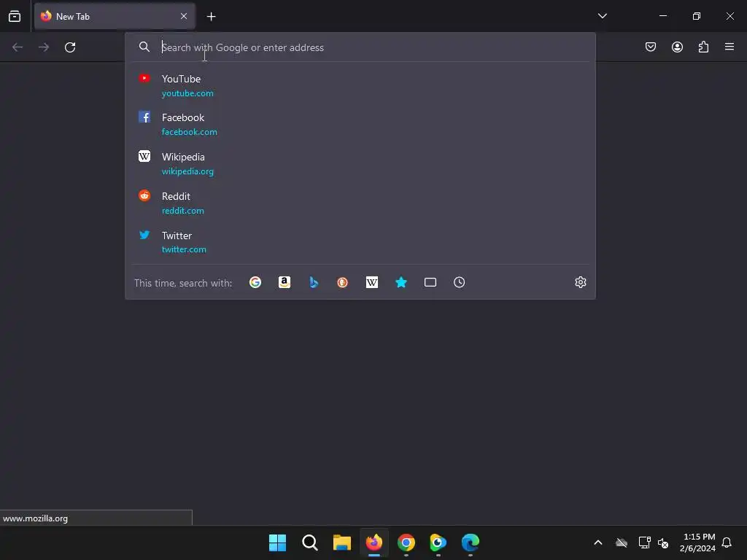Select the Twitter suggestion

coord(360,242)
